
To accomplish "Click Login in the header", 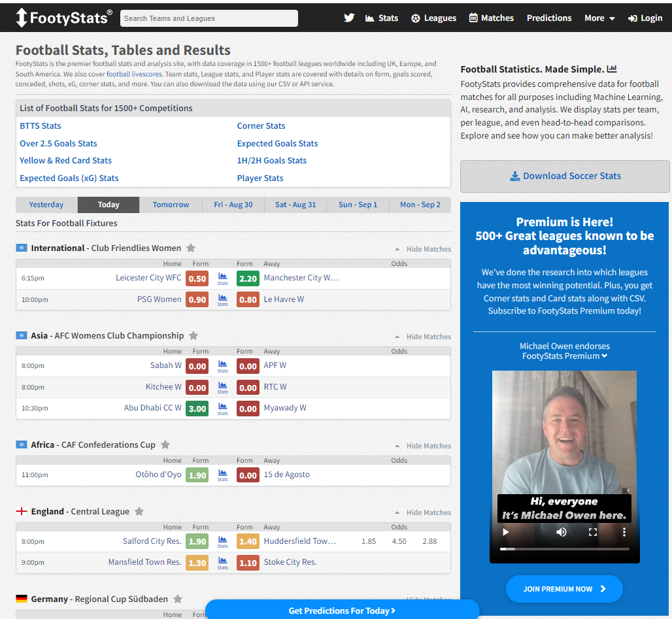I will pyautogui.click(x=645, y=18).
